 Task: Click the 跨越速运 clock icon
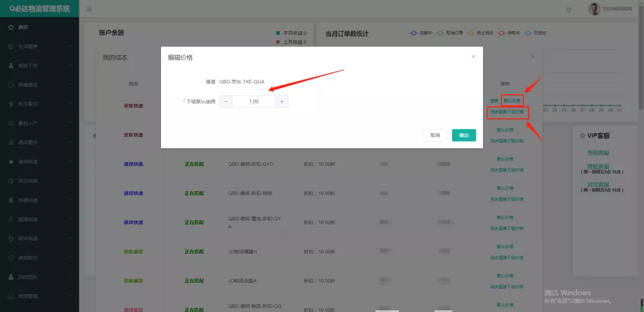coord(11,85)
